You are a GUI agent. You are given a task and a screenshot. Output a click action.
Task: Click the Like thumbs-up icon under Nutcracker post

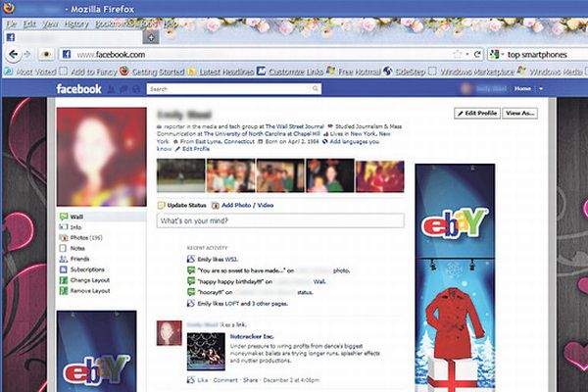[191, 379]
